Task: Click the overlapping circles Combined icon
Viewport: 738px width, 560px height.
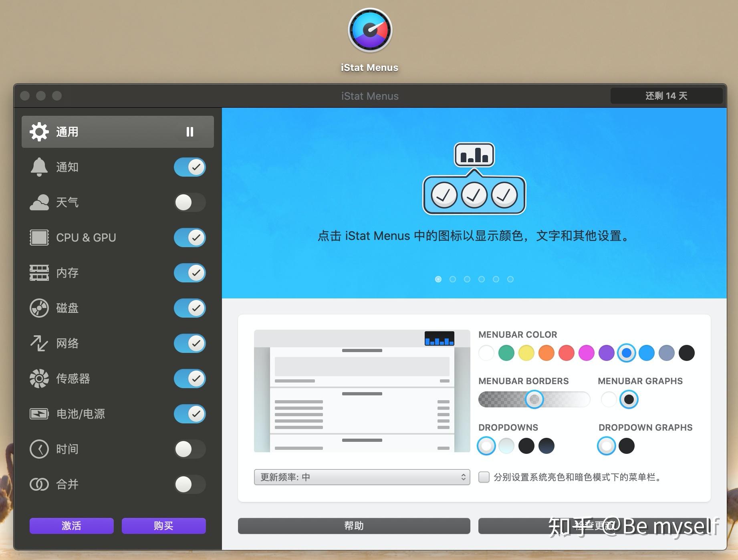Action: point(39,484)
